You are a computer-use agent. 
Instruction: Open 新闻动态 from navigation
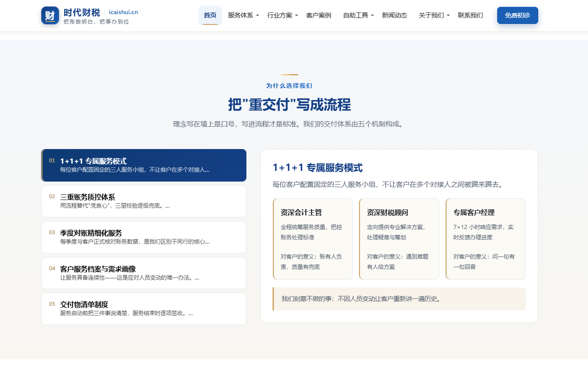394,15
